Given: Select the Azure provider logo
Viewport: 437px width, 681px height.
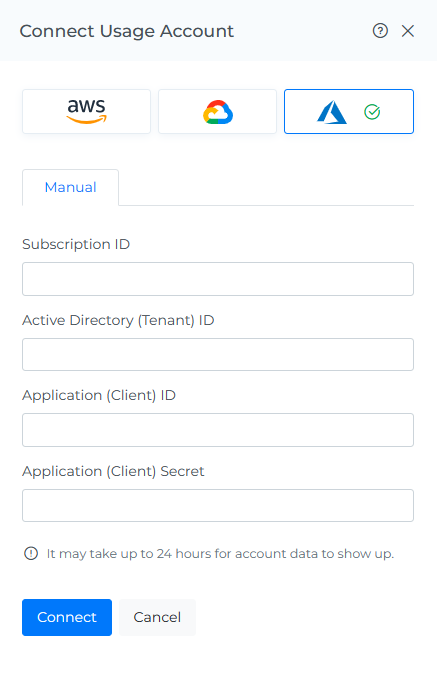Looking at the screenshot, I should tap(332, 112).
